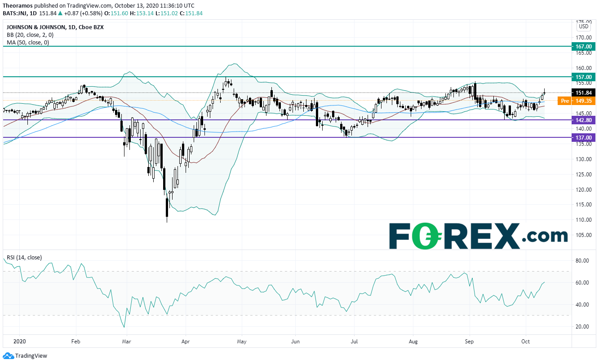
Task: Click the C:151.84 close value
Action: pos(191,13)
